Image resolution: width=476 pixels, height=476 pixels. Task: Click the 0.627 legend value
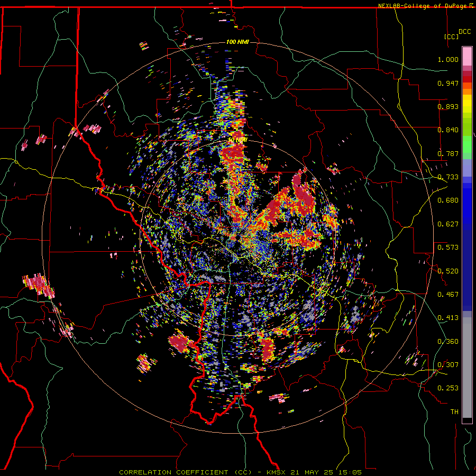coord(448,224)
